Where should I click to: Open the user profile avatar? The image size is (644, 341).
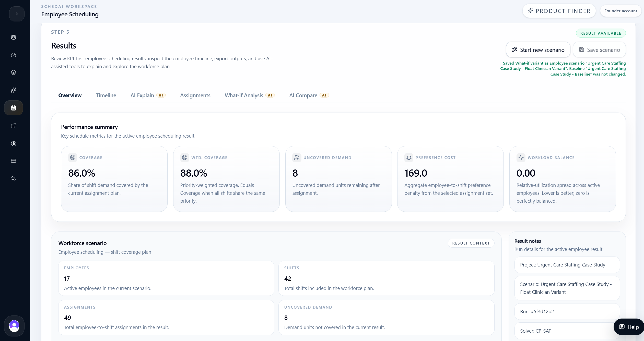click(14, 326)
